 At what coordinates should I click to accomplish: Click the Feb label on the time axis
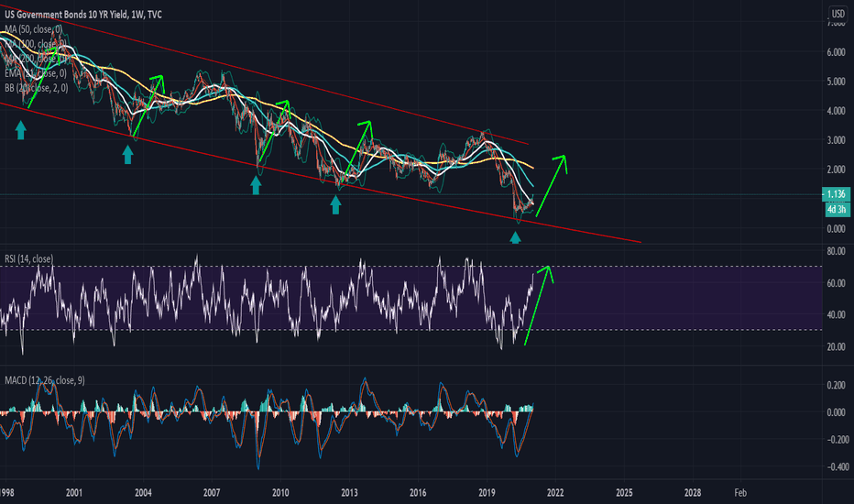click(x=740, y=493)
